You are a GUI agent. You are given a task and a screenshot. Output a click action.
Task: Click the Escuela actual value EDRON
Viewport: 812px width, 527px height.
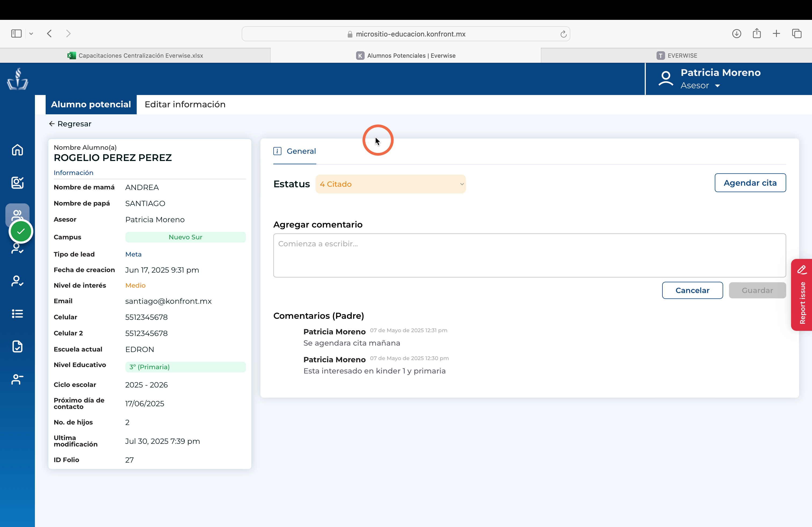140,349
